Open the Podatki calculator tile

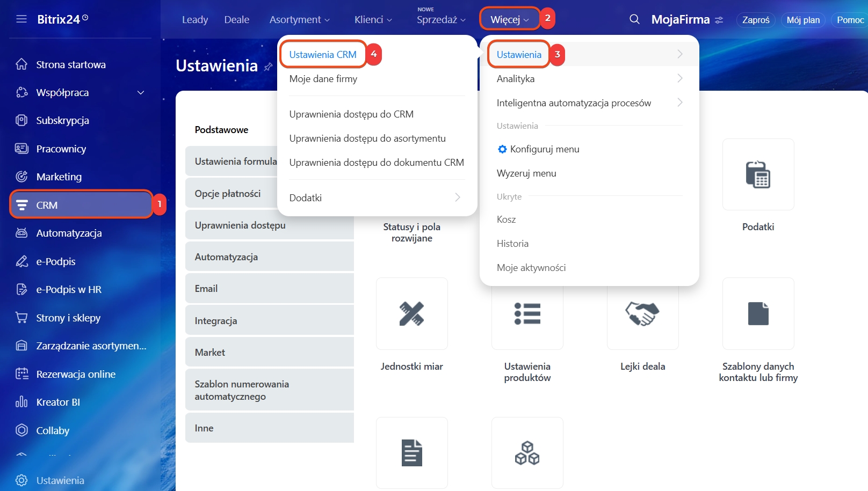tap(758, 174)
